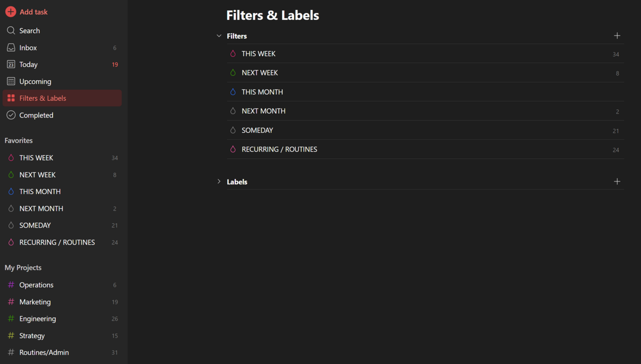The height and width of the screenshot is (364, 641).
Task: Click the plus to add a new Filter
Action: pos(617,35)
